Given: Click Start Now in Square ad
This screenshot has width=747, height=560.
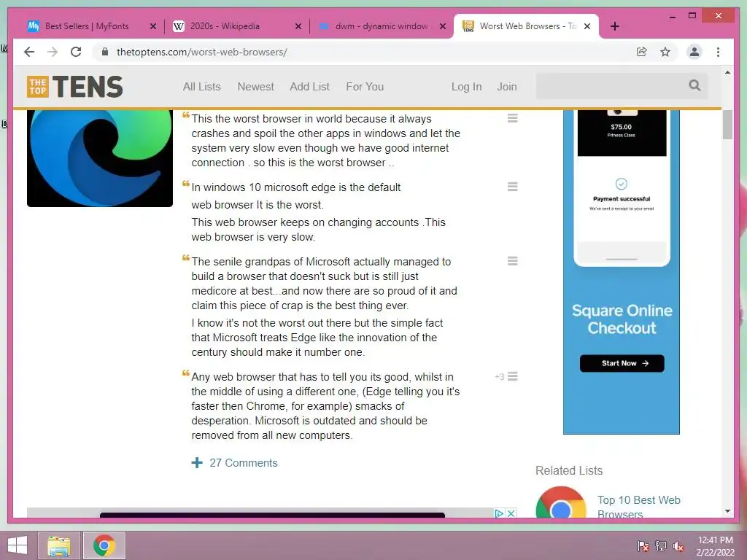Looking at the screenshot, I should 622,363.
